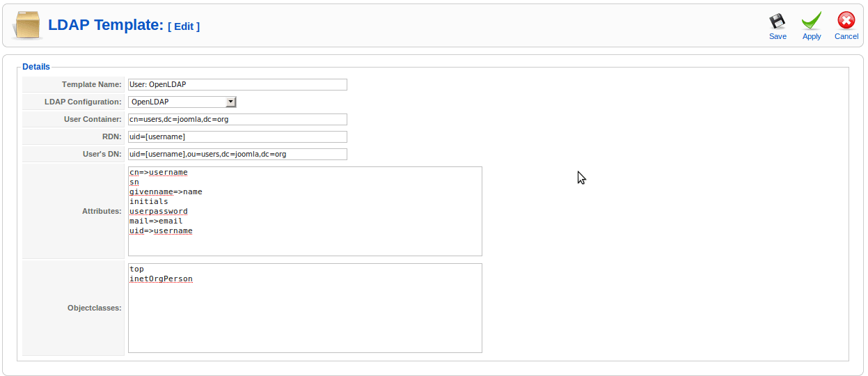The image size is (868, 376).
Task: Click the 'userpassword' entry in Attributes
Action: (x=159, y=212)
